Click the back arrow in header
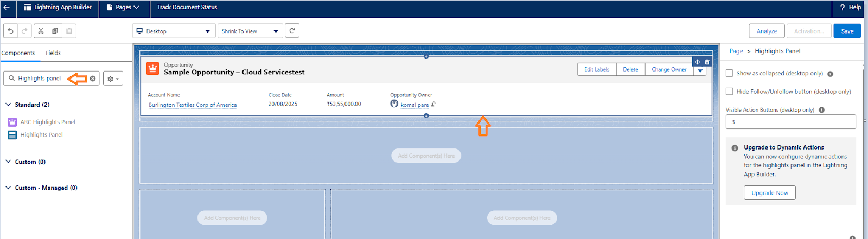868x239 pixels. tap(7, 8)
